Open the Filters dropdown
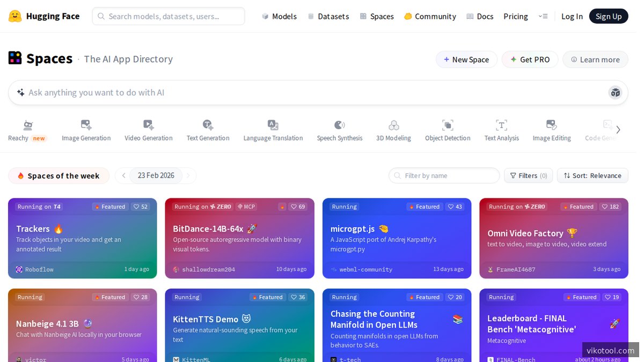The height and width of the screenshot is (362, 644). pos(528,175)
